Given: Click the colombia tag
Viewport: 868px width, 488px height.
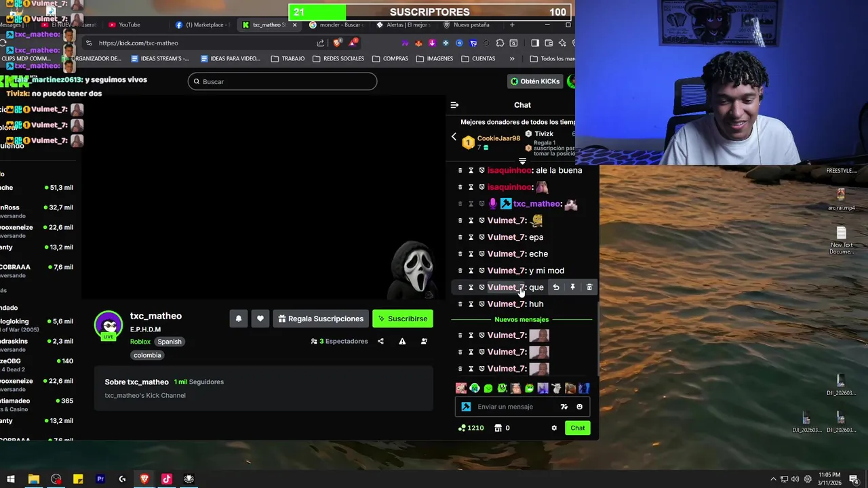Looking at the screenshot, I should point(147,355).
